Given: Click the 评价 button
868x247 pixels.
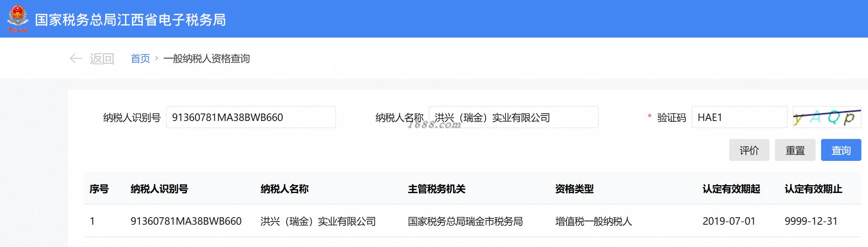Looking at the screenshot, I should point(749,150).
